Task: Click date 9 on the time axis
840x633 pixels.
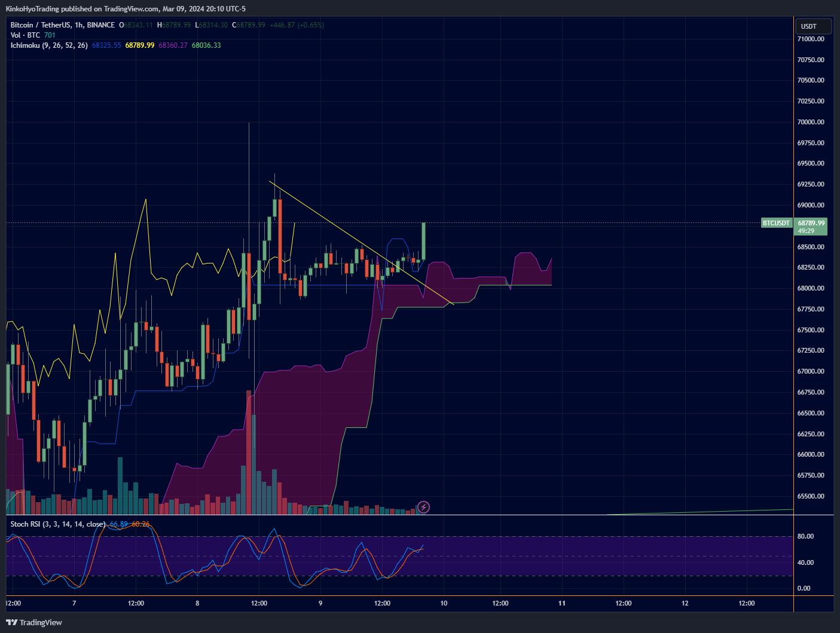Action: point(320,603)
